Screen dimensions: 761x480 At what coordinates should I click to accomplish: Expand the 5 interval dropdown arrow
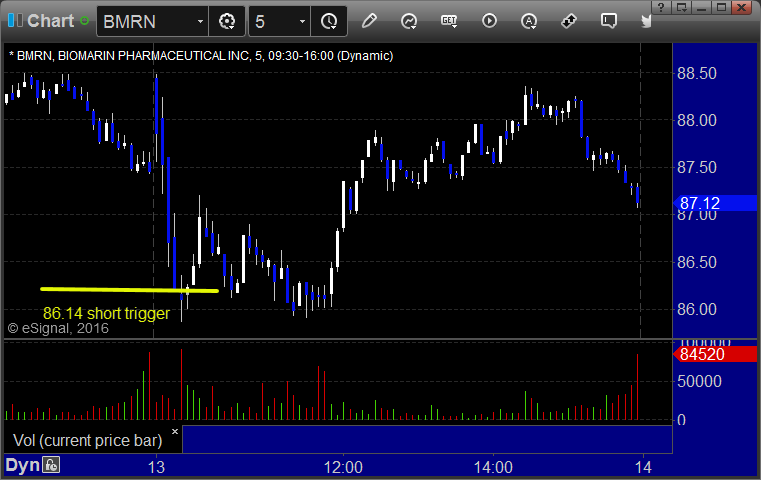302,21
